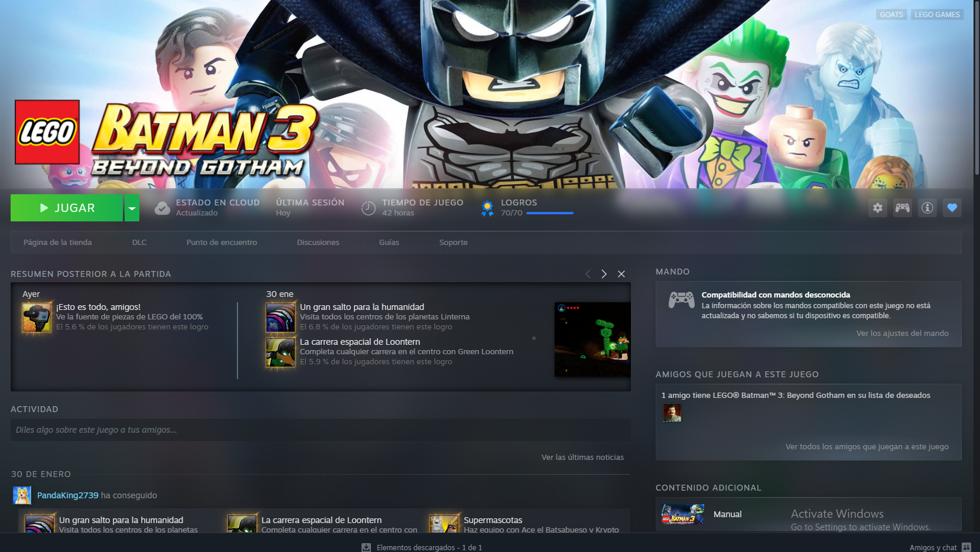Open the Página de la tienda tab
This screenshot has height=552, width=980.
coord(58,243)
